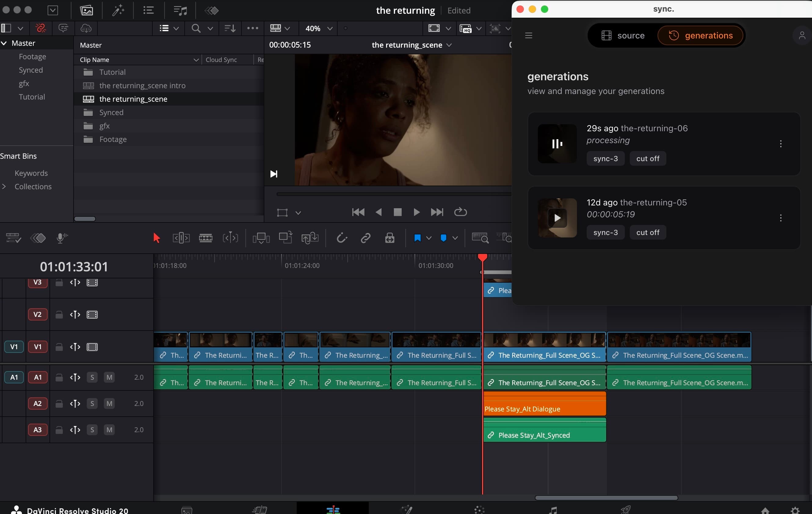Open Clip Name column sort dropdown

[196, 60]
